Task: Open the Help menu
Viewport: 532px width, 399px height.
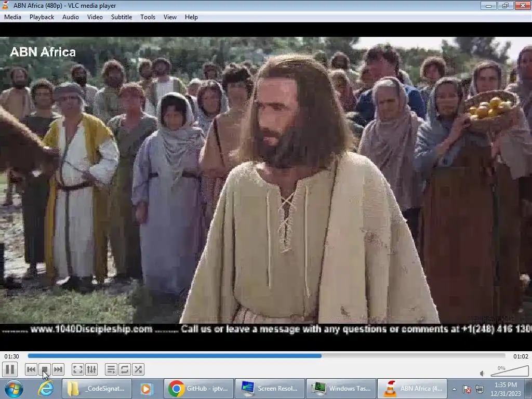Action: pos(191,17)
